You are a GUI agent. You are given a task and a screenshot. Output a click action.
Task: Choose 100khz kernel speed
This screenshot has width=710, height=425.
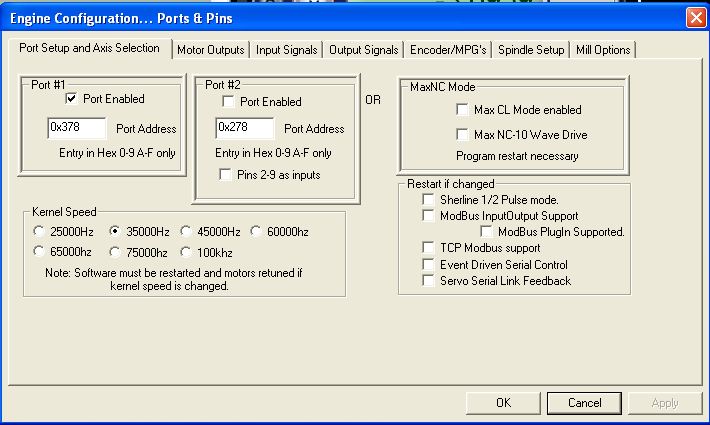point(188,252)
